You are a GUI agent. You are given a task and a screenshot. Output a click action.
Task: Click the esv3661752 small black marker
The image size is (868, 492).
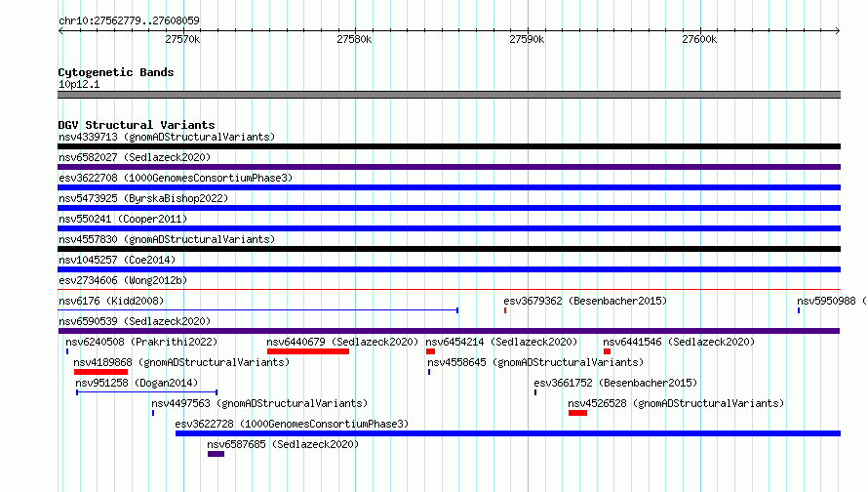(535, 392)
